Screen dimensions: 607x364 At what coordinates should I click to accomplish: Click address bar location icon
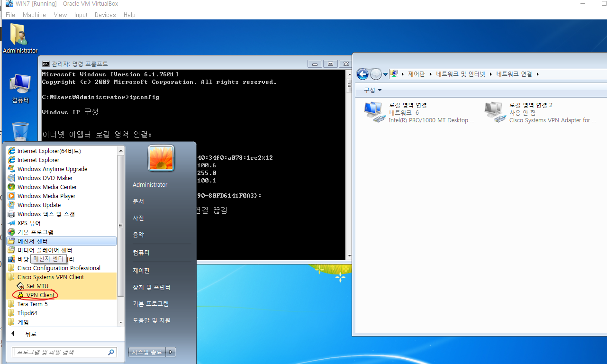[394, 74]
